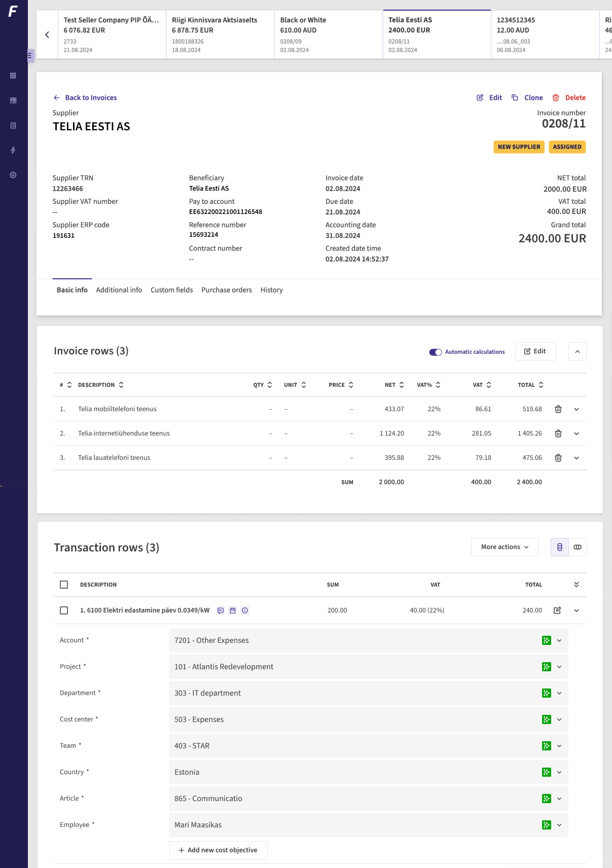
Task: Switch transaction rows to vertical view
Action: [x=560, y=547]
